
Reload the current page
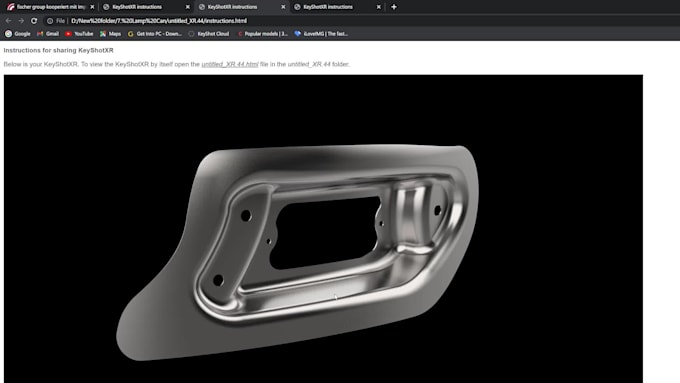tap(34, 21)
